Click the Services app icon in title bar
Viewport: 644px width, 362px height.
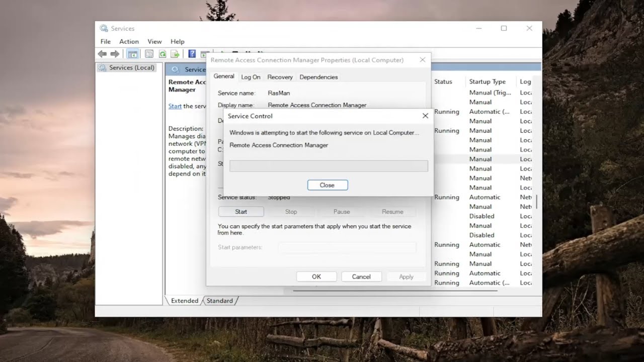[x=104, y=29]
